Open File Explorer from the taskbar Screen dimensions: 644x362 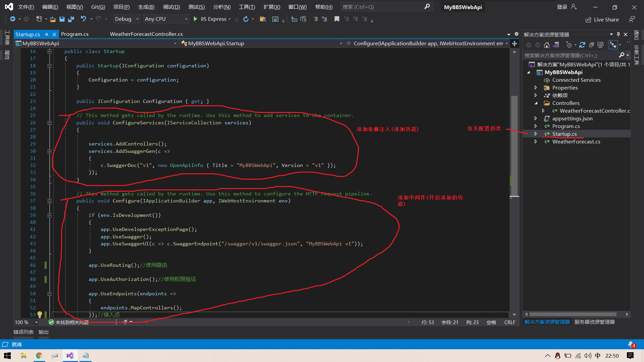click(x=23, y=356)
